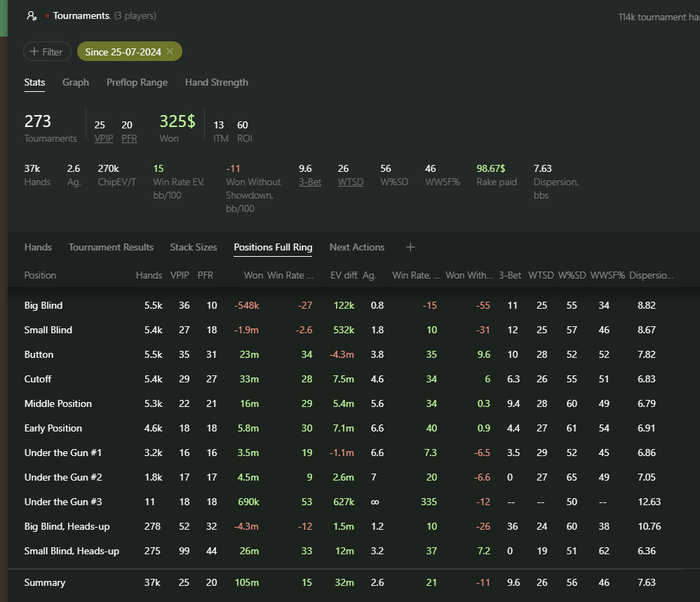Click the WTSD stat link

tap(350, 182)
